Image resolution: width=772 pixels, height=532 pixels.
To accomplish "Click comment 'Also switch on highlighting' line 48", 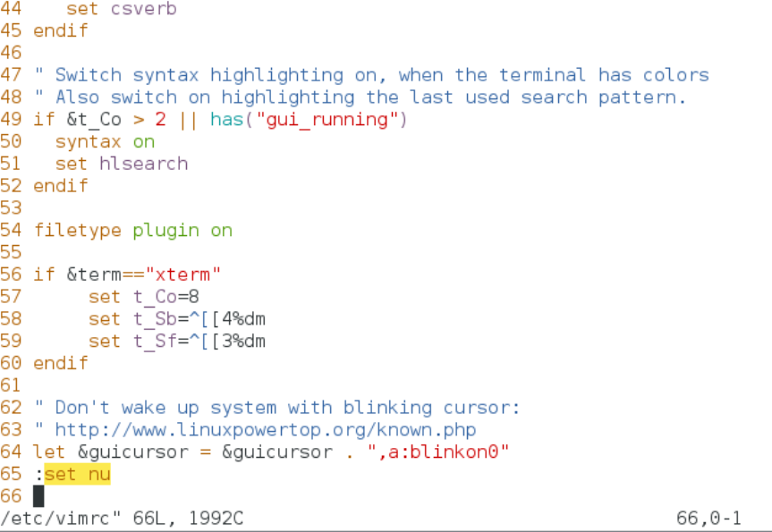I will tap(360, 97).
